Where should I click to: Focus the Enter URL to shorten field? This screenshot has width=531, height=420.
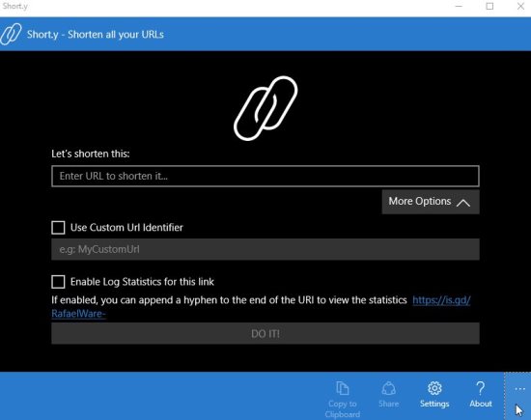265,176
